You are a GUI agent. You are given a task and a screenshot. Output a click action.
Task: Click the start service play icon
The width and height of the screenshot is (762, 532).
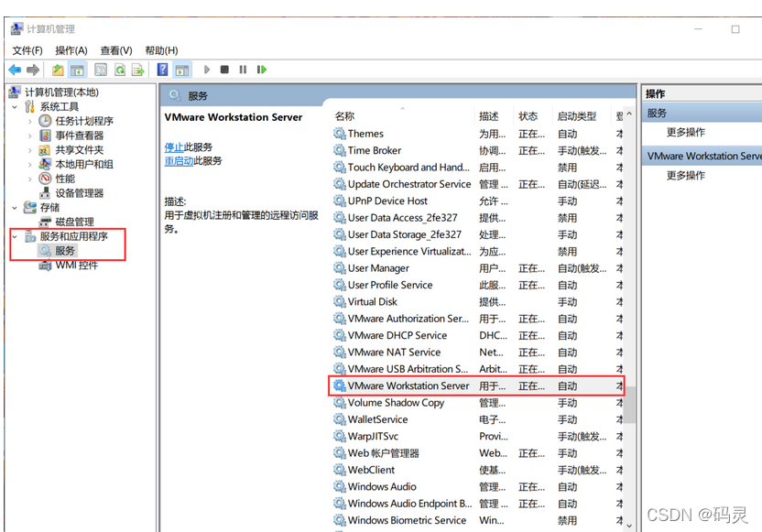(x=208, y=70)
